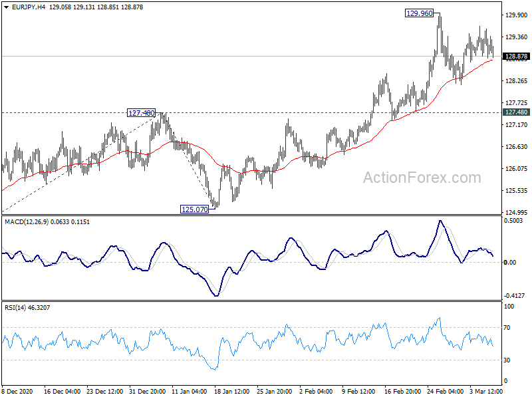Image resolution: width=532 pixels, height=399 pixels.
Task: Click the 125.070 low price label
Action: 194,209
